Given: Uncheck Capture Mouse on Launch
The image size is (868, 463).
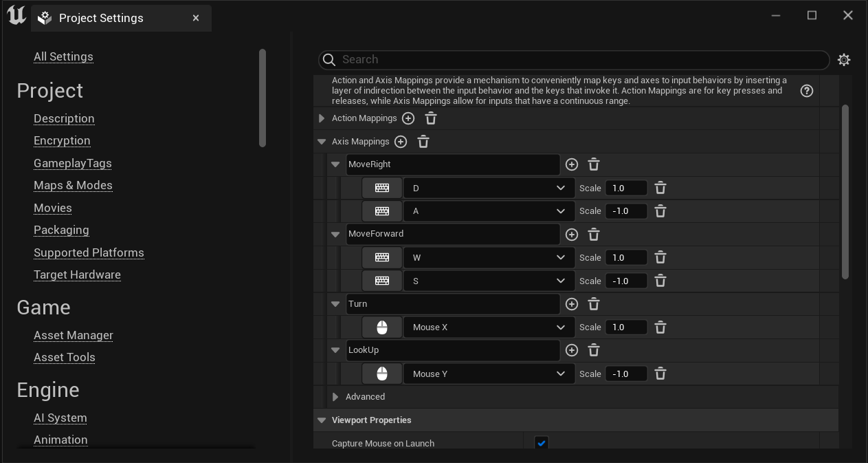Looking at the screenshot, I should [542, 443].
